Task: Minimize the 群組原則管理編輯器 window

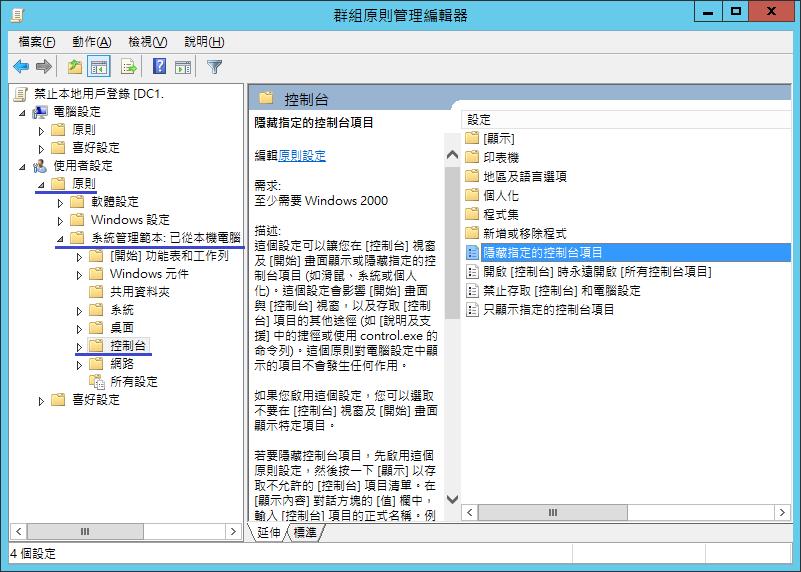Action: tap(708, 11)
